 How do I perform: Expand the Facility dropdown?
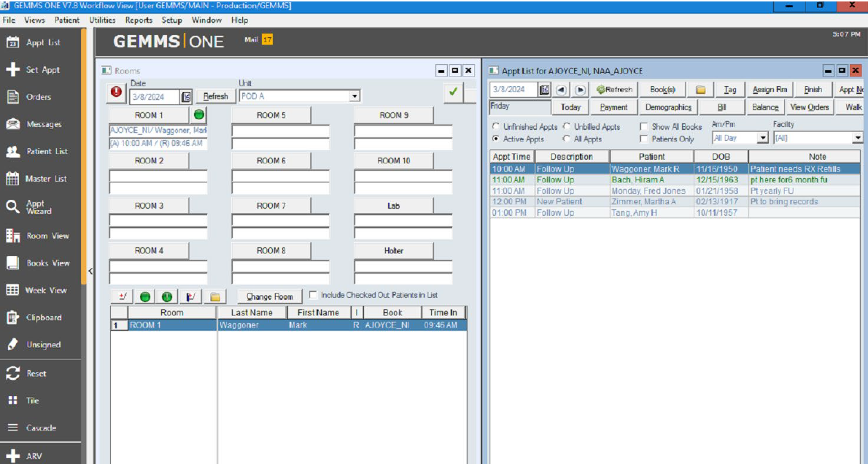pyautogui.click(x=856, y=138)
